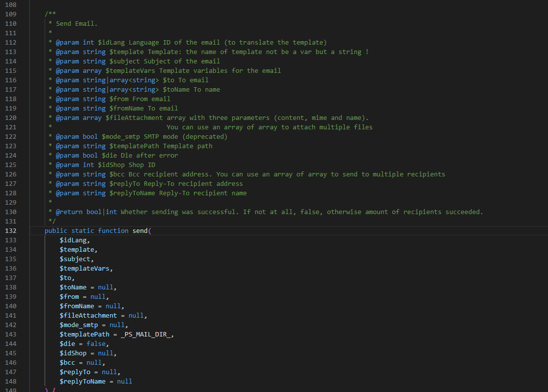
Task: Click line number 126 in the gutter
Action: pos(10,174)
